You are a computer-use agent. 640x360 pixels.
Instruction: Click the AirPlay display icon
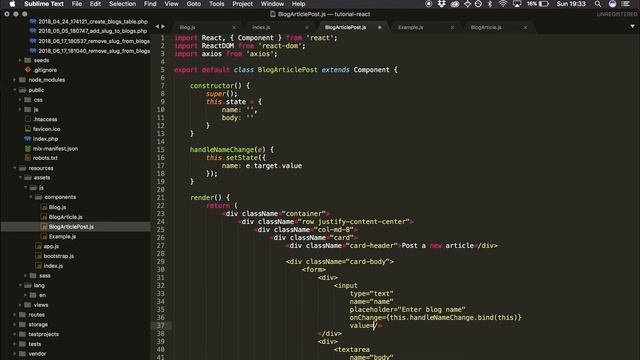517,4
